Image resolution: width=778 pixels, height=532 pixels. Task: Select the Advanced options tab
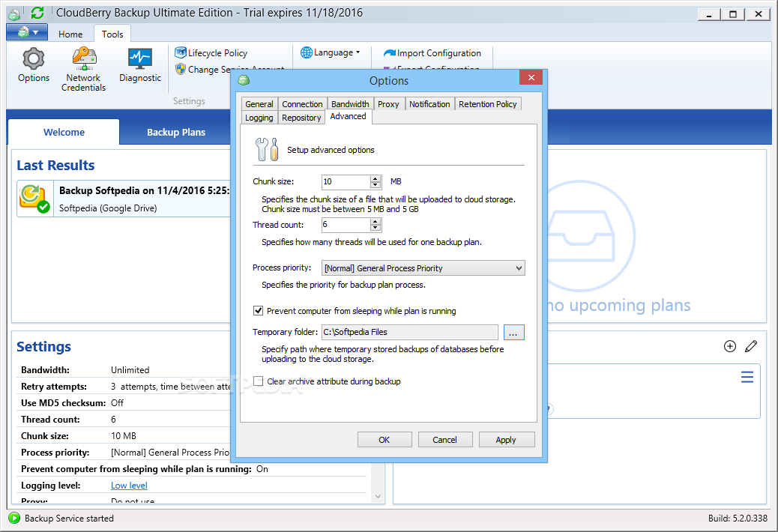pos(349,116)
